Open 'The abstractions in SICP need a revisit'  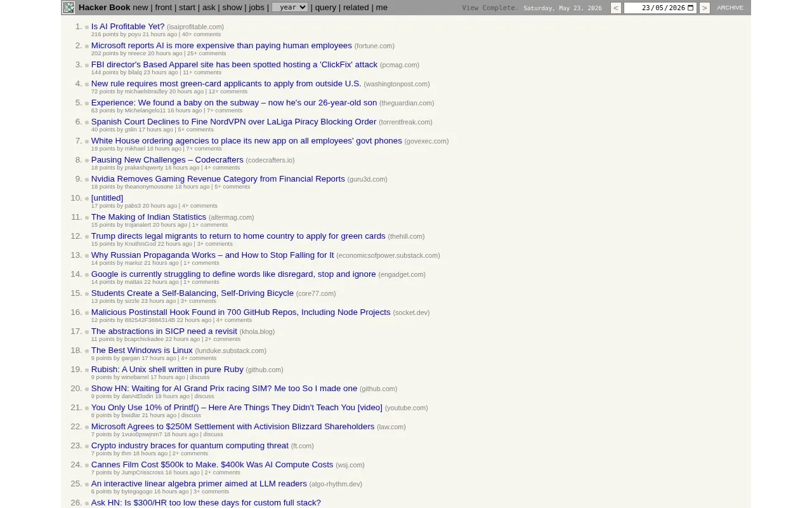click(164, 331)
